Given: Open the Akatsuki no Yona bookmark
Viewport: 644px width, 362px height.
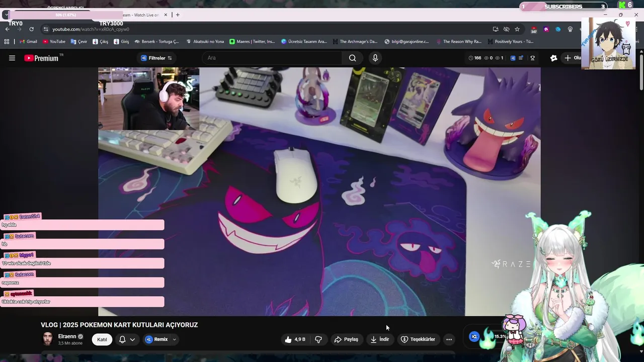Looking at the screenshot, I should coord(205,42).
